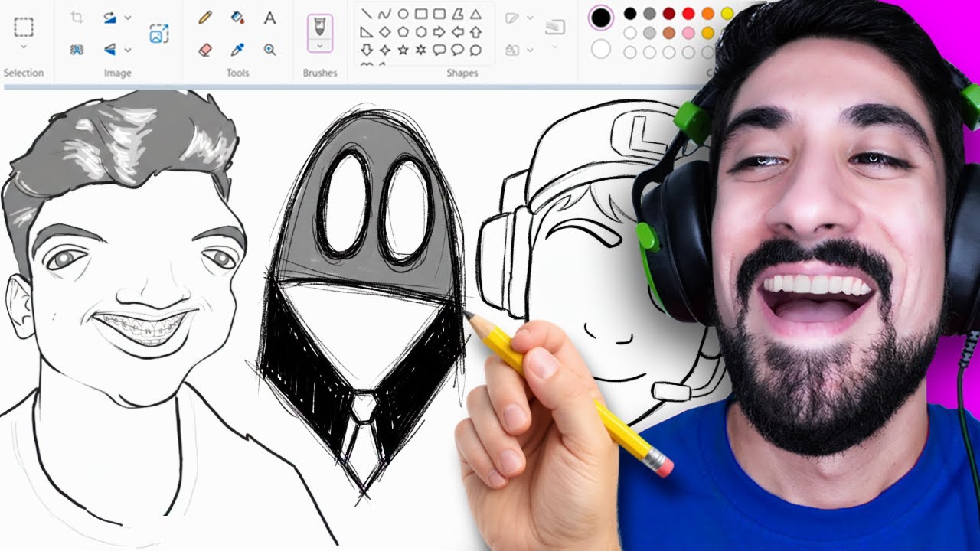
Task: Pick the orange palette color
Action: pos(707,13)
